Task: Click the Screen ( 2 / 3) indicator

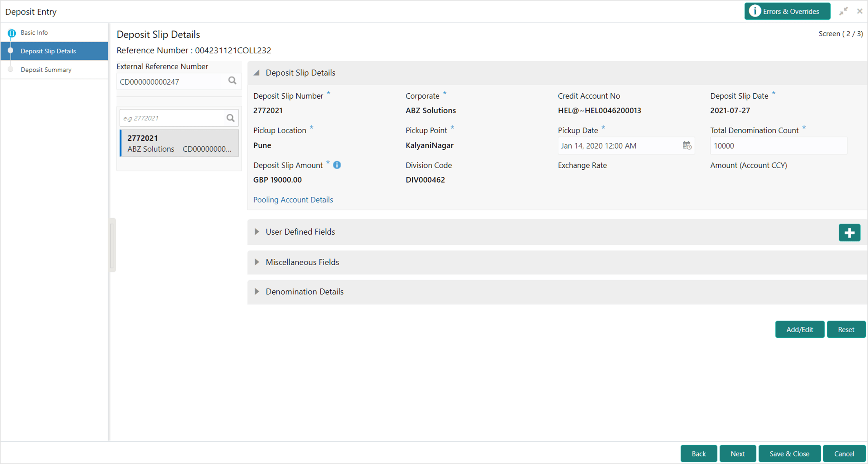Action: [840, 34]
